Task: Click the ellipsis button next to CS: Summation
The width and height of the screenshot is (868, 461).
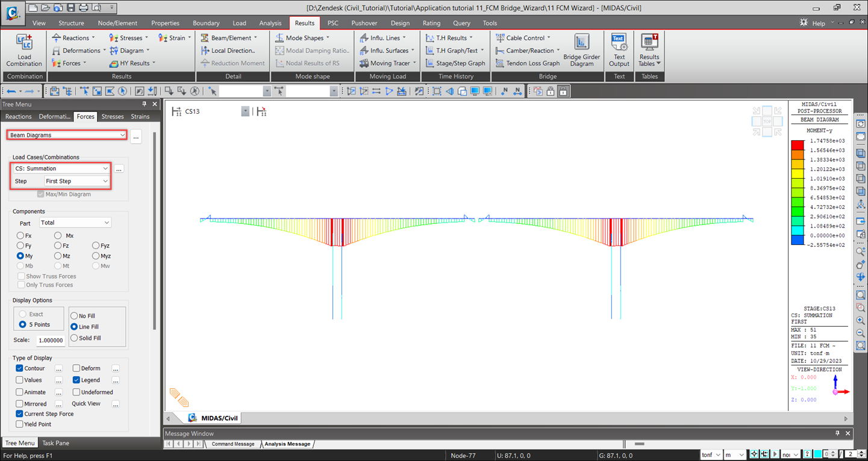Action: point(119,169)
